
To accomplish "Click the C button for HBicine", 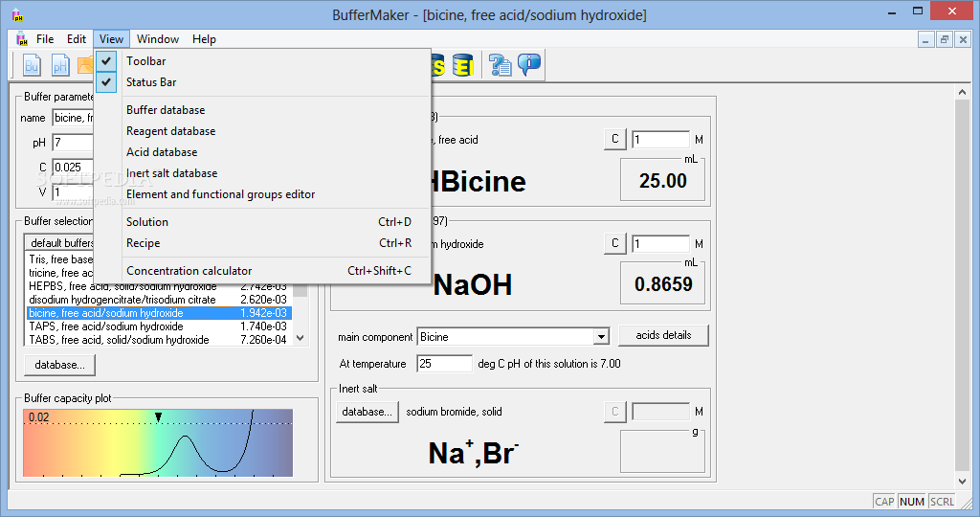I will coord(615,140).
